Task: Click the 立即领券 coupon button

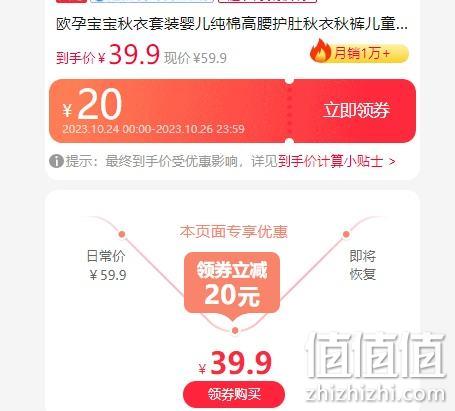Action: tap(356, 110)
